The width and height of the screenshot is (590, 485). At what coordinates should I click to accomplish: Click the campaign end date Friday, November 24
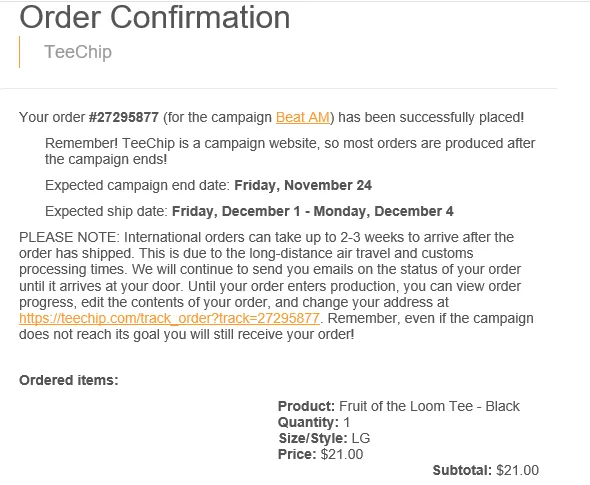pyautogui.click(x=303, y=185)
